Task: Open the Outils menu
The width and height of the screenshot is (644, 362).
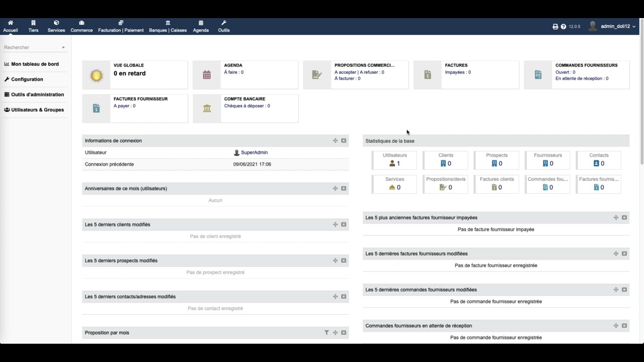Action: pos(224,27)
